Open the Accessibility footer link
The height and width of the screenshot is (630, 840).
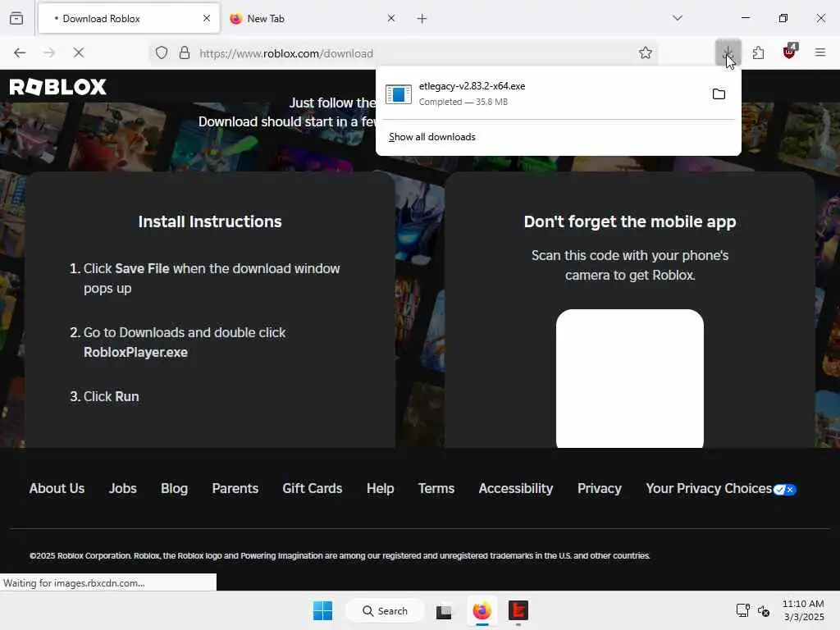(x=516, y=489)
